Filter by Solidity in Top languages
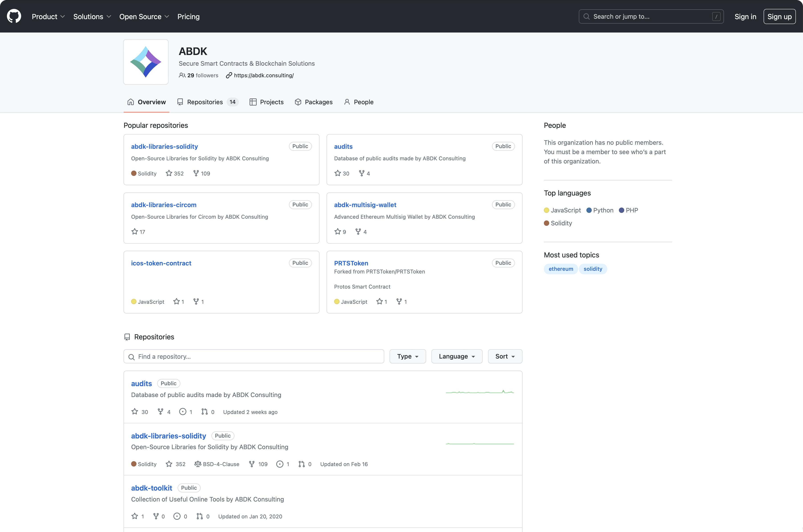Viewport: 803px width, 532px height. [x=558, y=223]
